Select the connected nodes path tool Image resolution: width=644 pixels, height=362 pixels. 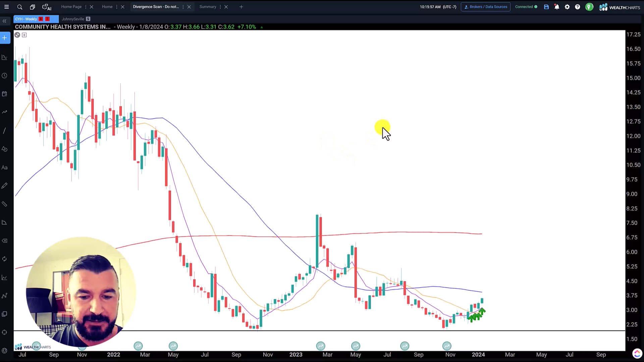click(x=5, y=296)
